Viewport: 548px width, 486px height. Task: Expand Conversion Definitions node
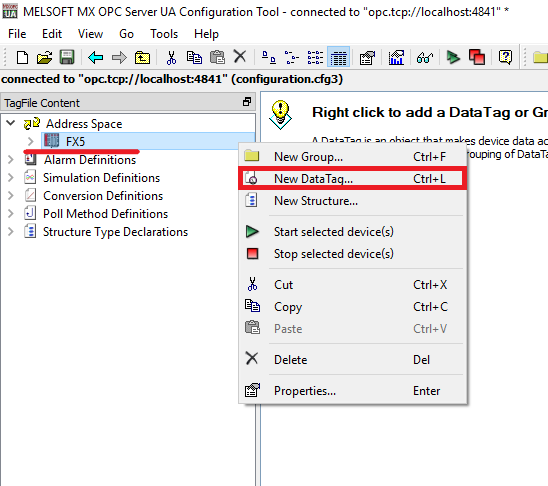point(11,196)
